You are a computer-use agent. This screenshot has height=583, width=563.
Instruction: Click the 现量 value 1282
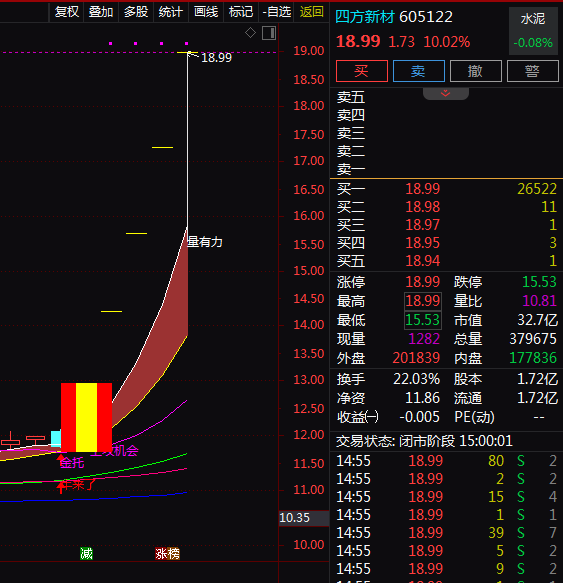[424, 339]
